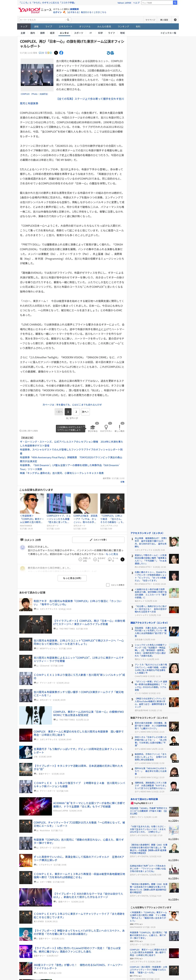Select the スポーツ category
Viewport: 196px width, 980px height.
click(78, 33)
